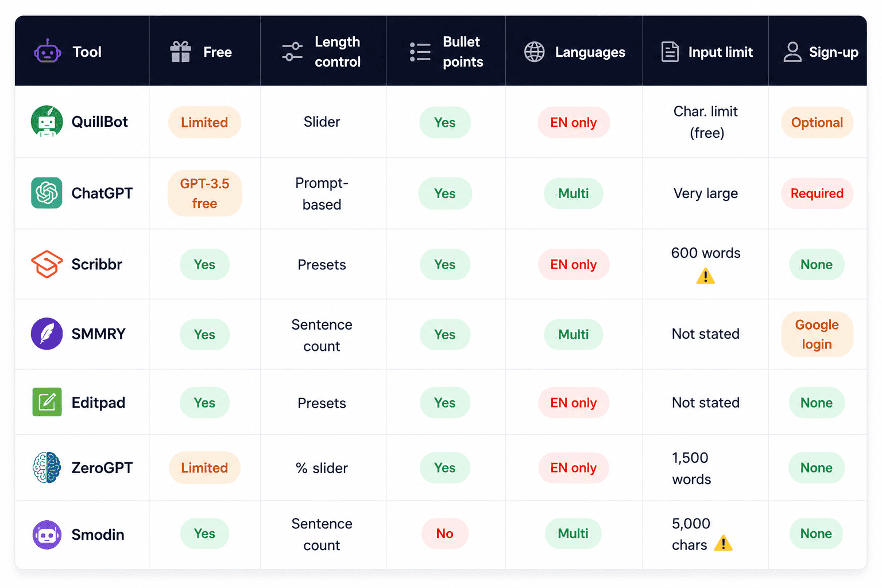The width and height of the screenshot is (882, 588).
Task: Click the ChatGPT logo icon
Action: 47,193
